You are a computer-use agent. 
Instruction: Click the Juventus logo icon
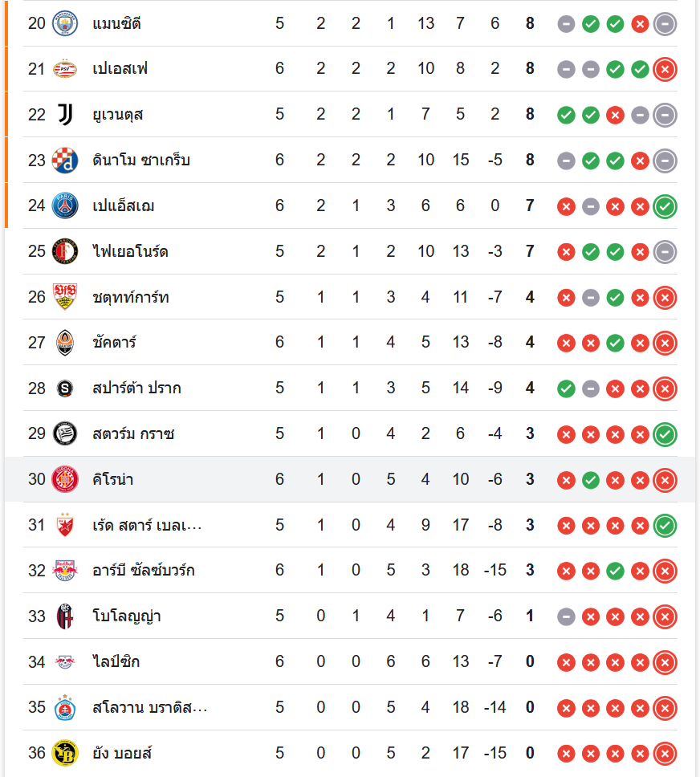[64, 115]
